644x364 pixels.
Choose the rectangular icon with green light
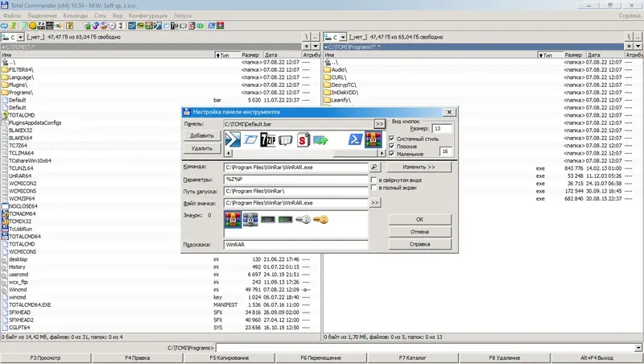tap(286, 220)
